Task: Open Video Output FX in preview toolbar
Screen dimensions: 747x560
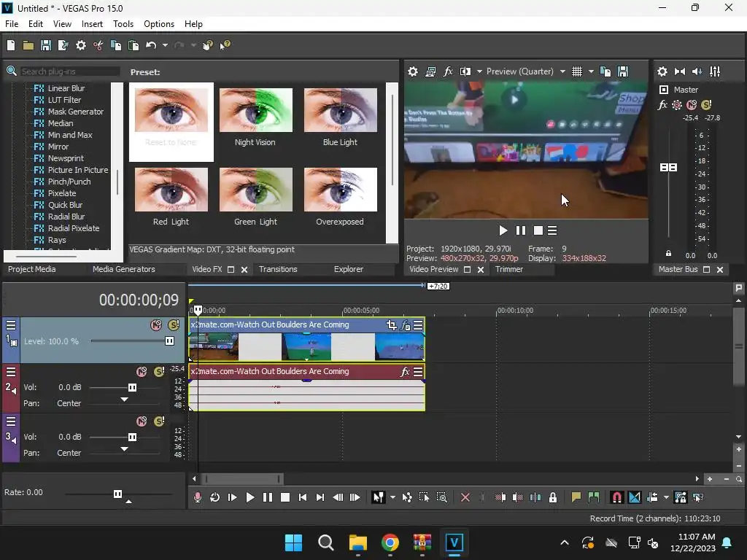Action: tap(448, 71)
